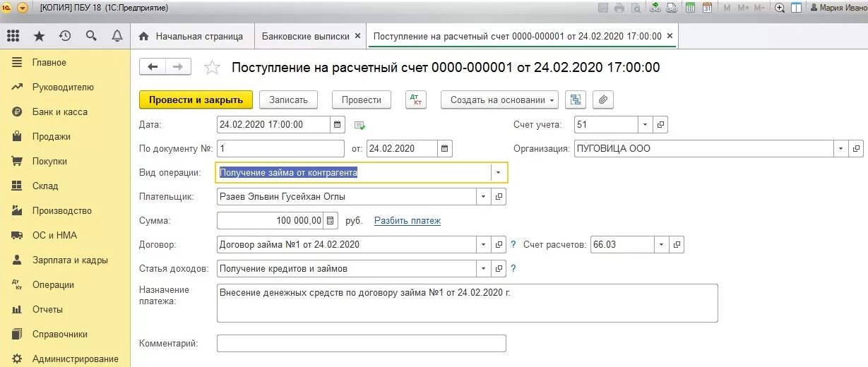Open the document structure icon button
Viewport: 868px width, 367px height.
[x=576, y=100]
